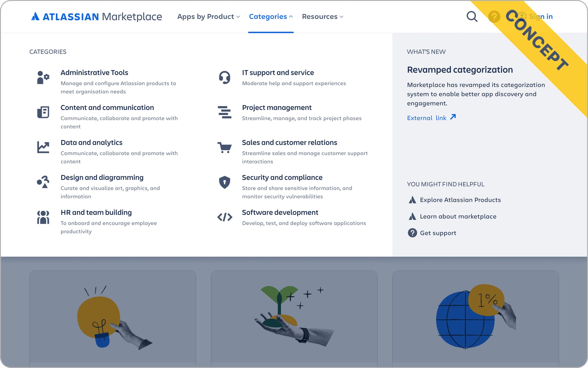This screenshot has height=368, width=588.
Task: Click the Sales shopping cart icon
Action: point(224,147)
